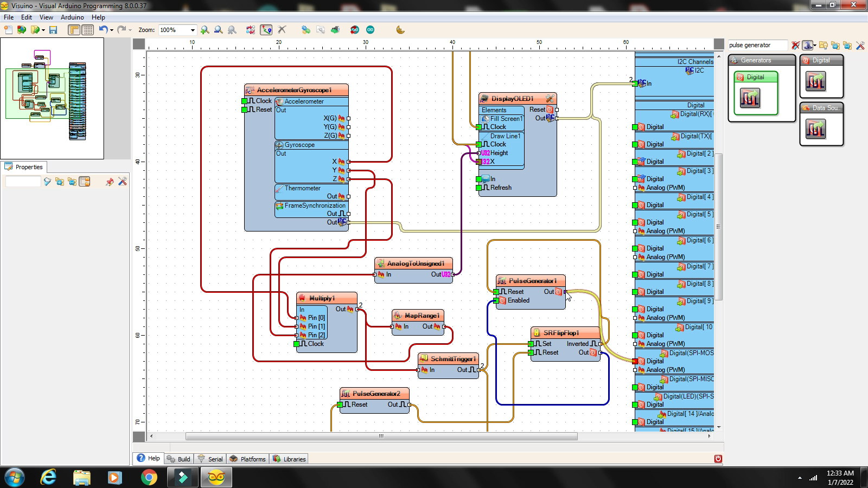868x488 pixels.
Task: Select the delete tool on the toolbar
Action: tap(283, 30)
